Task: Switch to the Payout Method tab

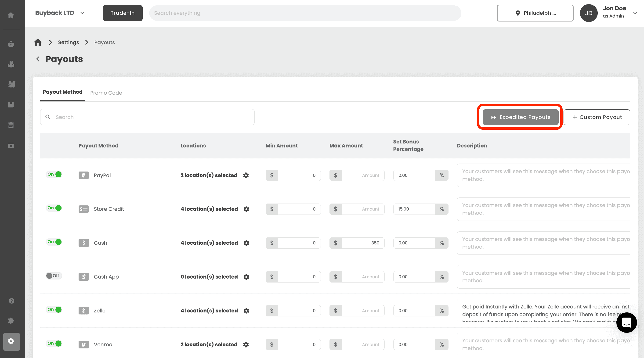Action: pos(62,92)
